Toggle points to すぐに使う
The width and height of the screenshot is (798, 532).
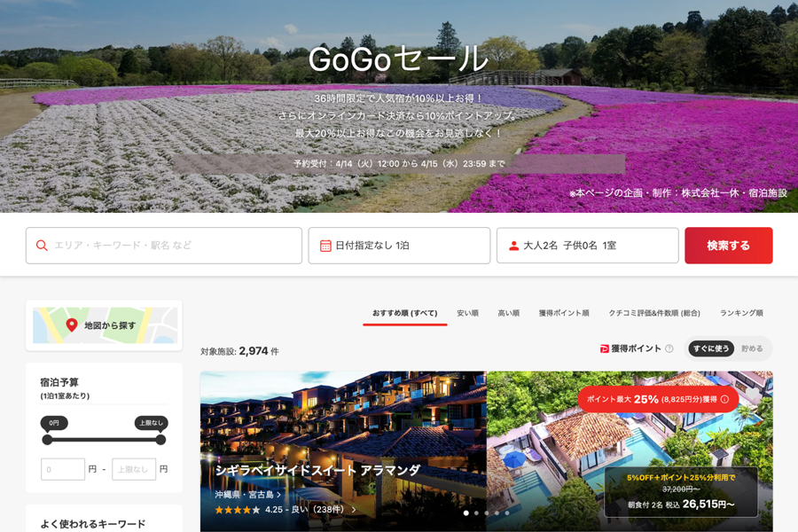click(711, 349)
